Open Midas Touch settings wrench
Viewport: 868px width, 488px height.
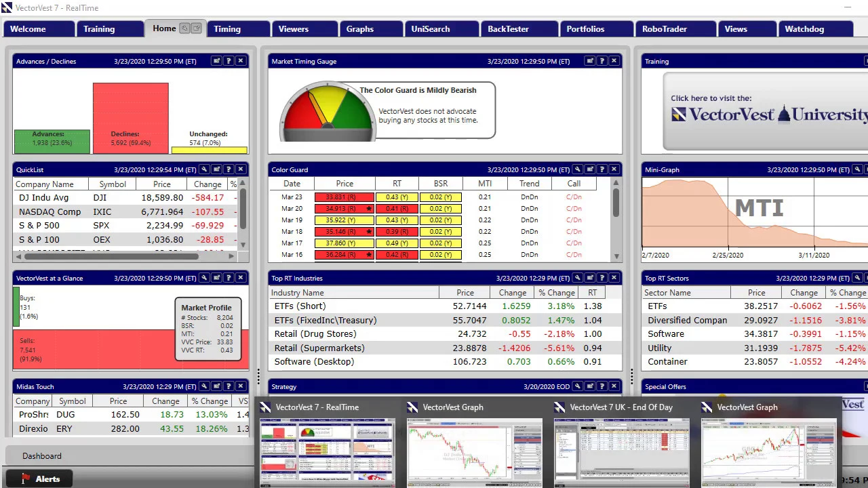204,386
